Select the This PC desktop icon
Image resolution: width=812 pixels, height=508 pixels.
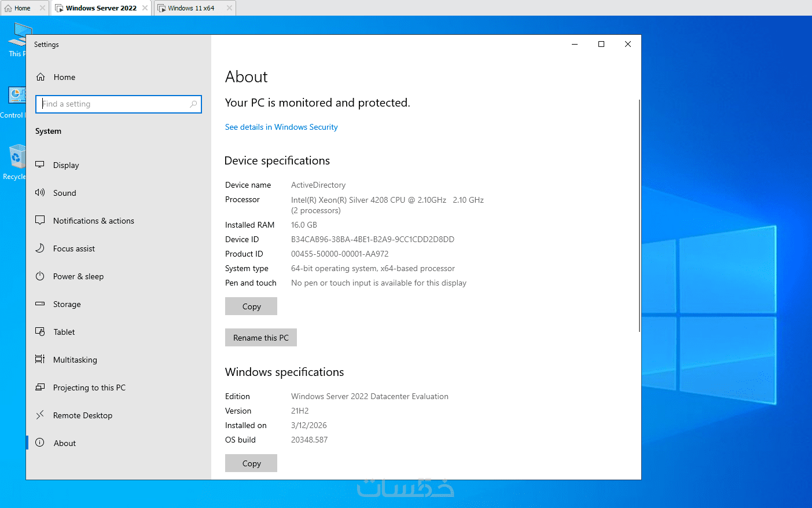tap(17, 39)
